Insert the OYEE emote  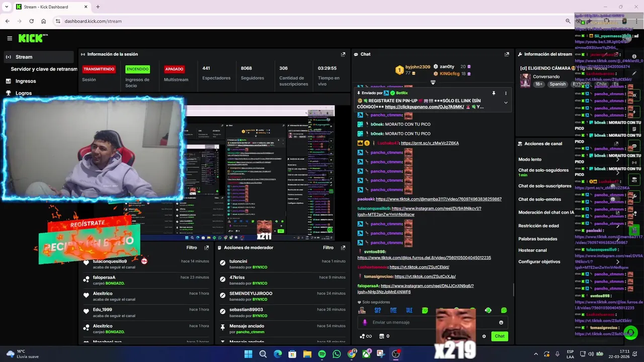pyautogui.click(x=393, y=311)
